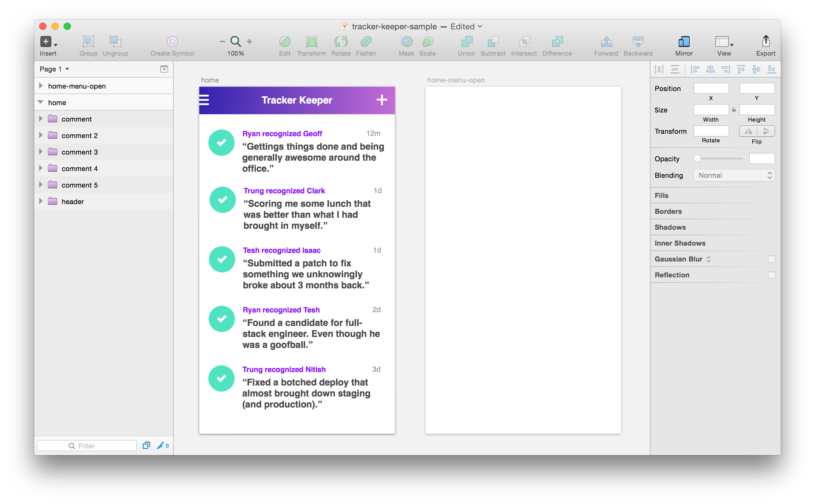Click the Insert tool icon

tap(46, 42)
